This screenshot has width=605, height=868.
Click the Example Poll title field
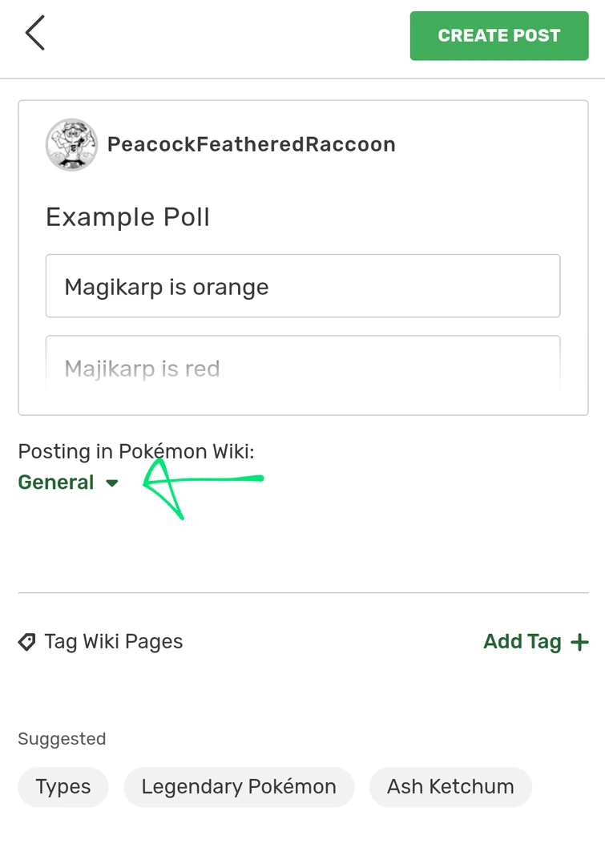[x=128, y=217]
